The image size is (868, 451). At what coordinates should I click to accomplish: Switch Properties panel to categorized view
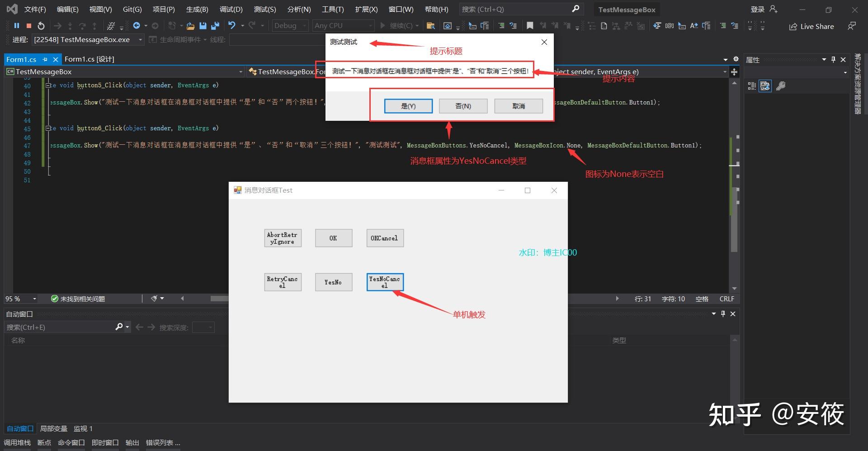tap(751, 86)
